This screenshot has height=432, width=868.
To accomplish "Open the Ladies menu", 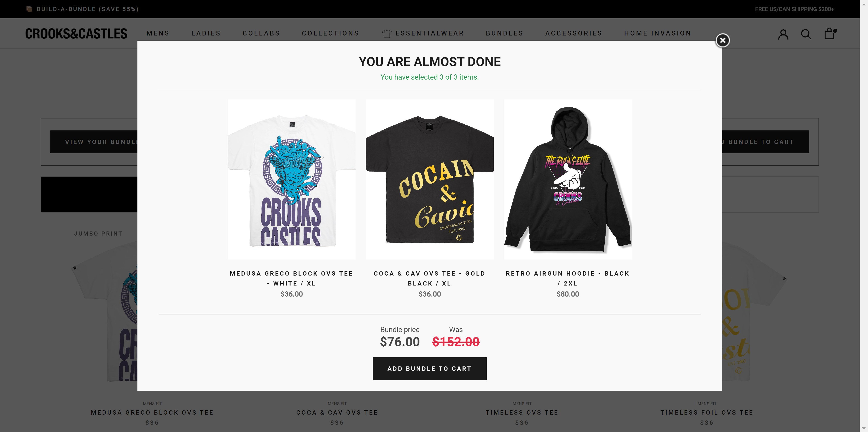I will (x=206, y=33).
